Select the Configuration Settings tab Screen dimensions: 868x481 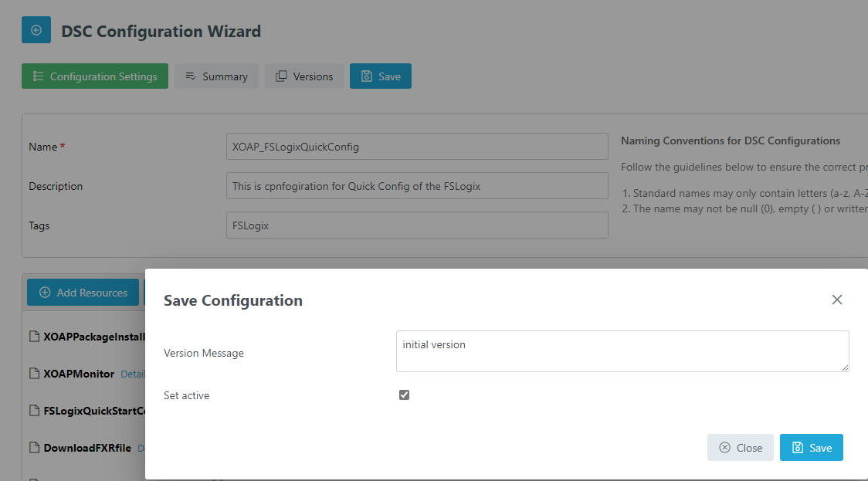(x=95, y=76)
